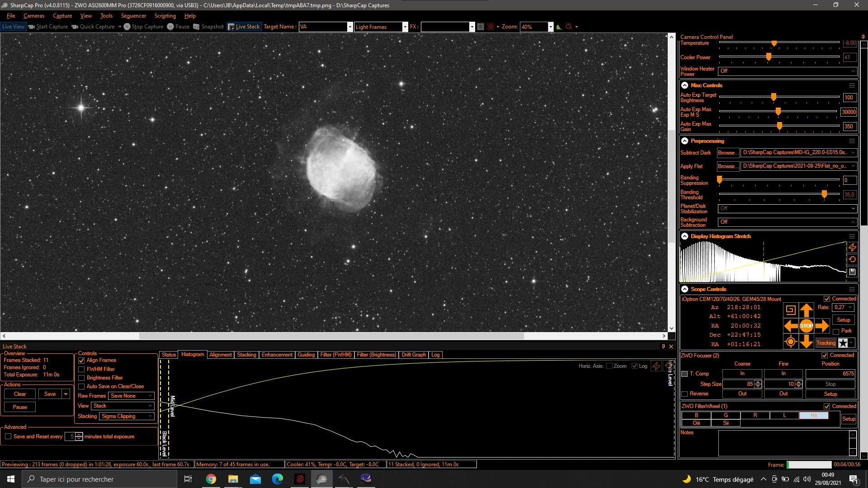Select the Oiii filter button
868x488 pixels.
[x=696, y=423]
